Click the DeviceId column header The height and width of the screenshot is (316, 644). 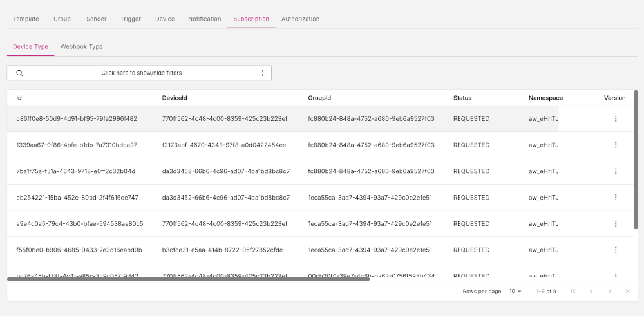175,98
